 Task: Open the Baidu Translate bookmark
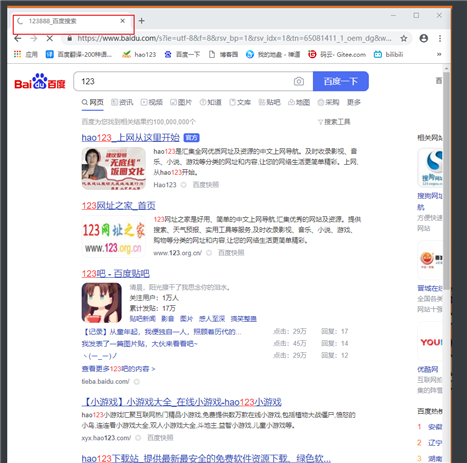pyautogui.click(x=79, y=54)
